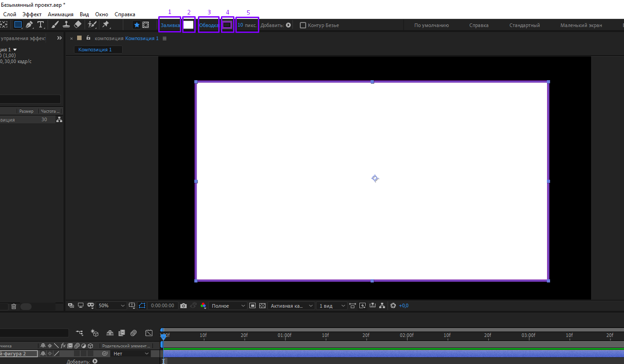Open the flowchart icon in project list
Viewport: 624px width, 364px height.
pyautogui.click(x=59, y=119)
